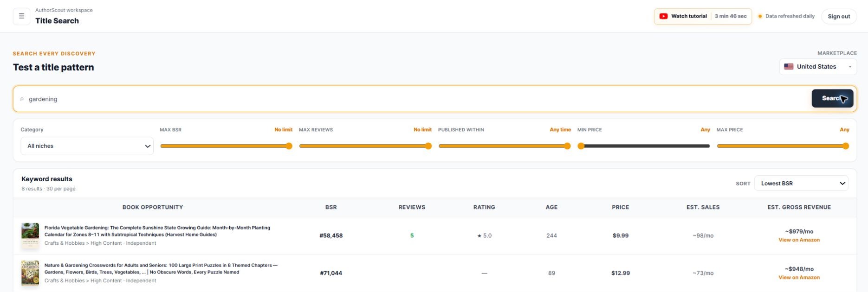Click the 244 age value
Screen dimensions: 868x292
pyautogui.click(x=551, y=236)
